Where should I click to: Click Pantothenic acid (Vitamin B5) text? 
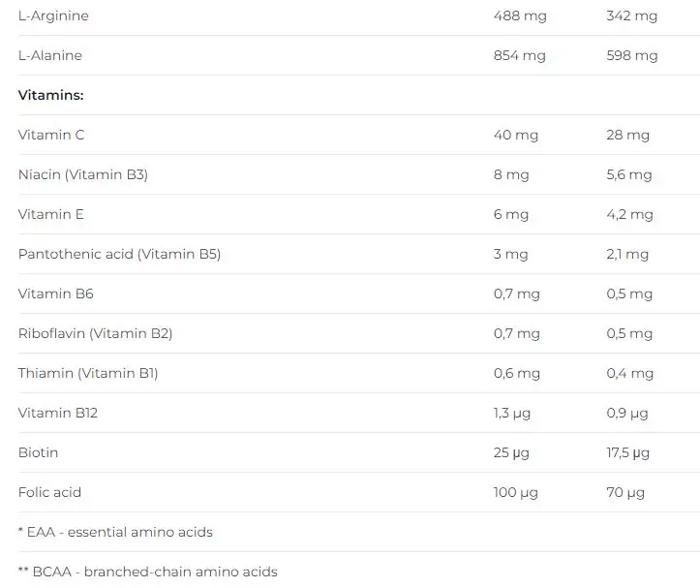(120, 254)
